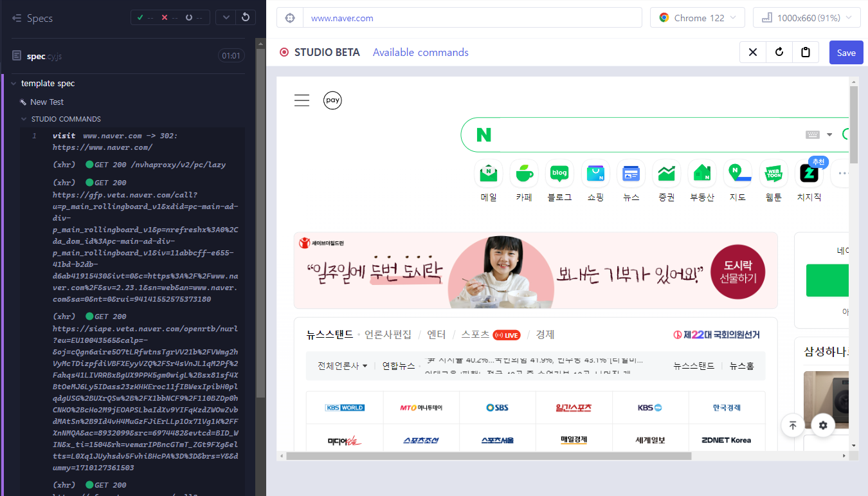Show more services with ellipsis icon
The image size is (868, 496).
[x=841, y=174]
